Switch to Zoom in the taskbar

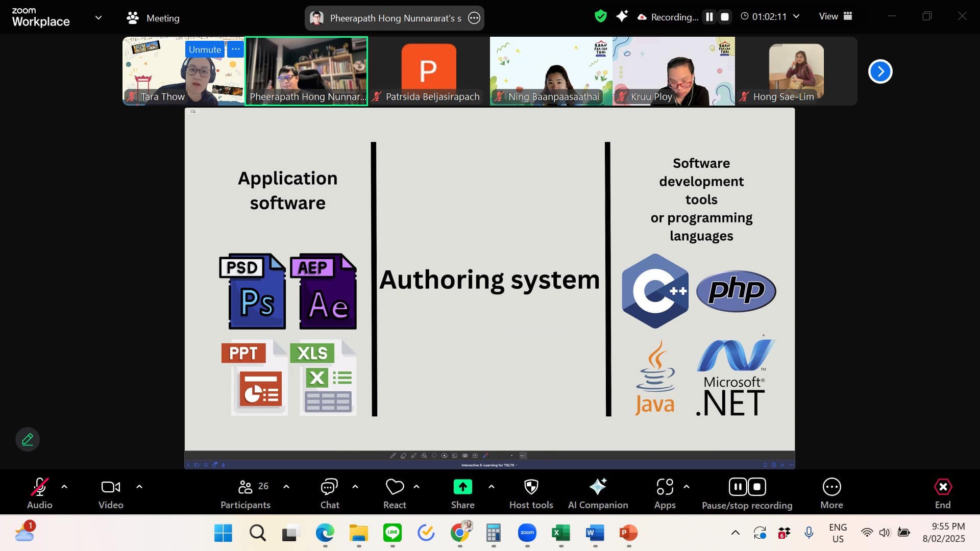point(527,533)
